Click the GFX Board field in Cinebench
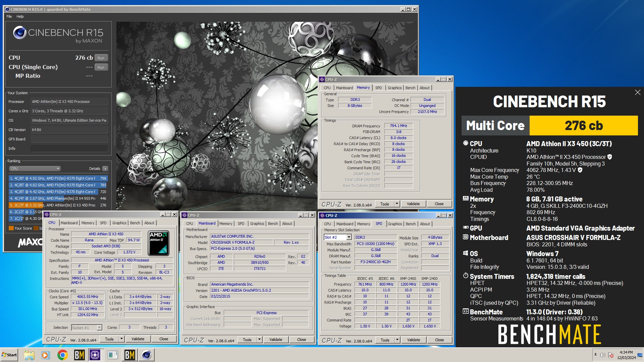644x362 pixels. coord(69,139)
